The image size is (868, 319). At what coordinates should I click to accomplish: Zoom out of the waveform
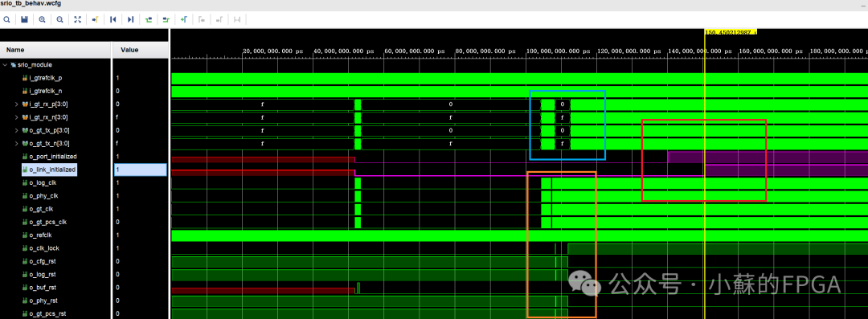click(x=59, y=19)
